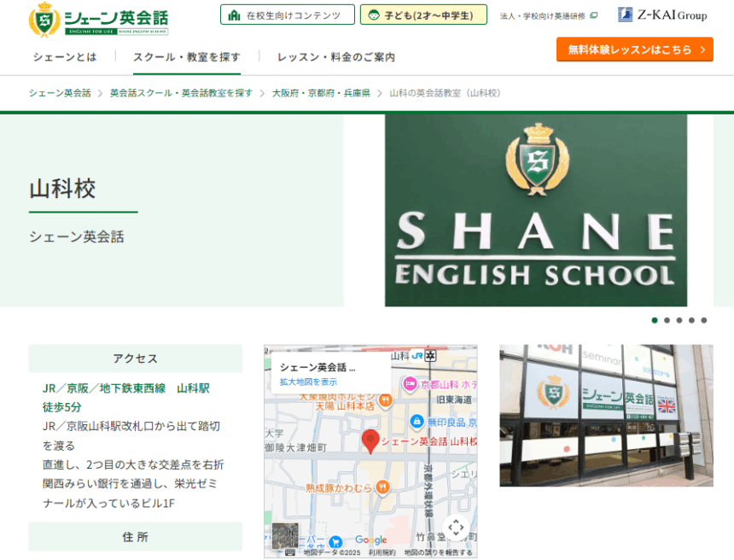The image size is (734, 560).
Task: Open スクール・教室を探す navigation menu
Action: click(186, 57)
